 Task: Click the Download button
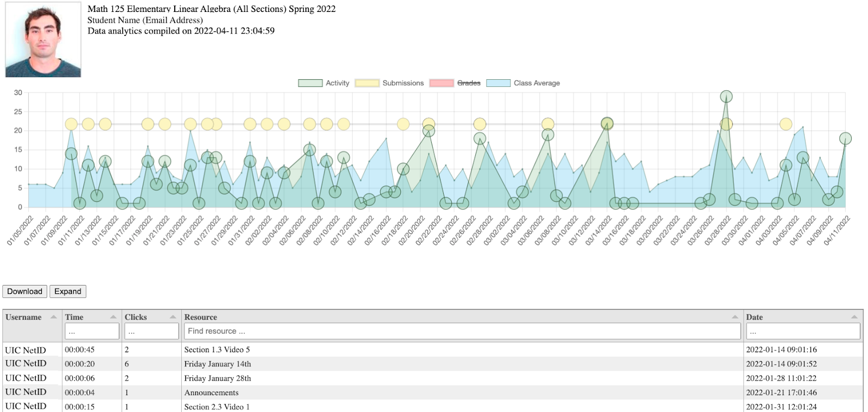[x=25, y=291]
